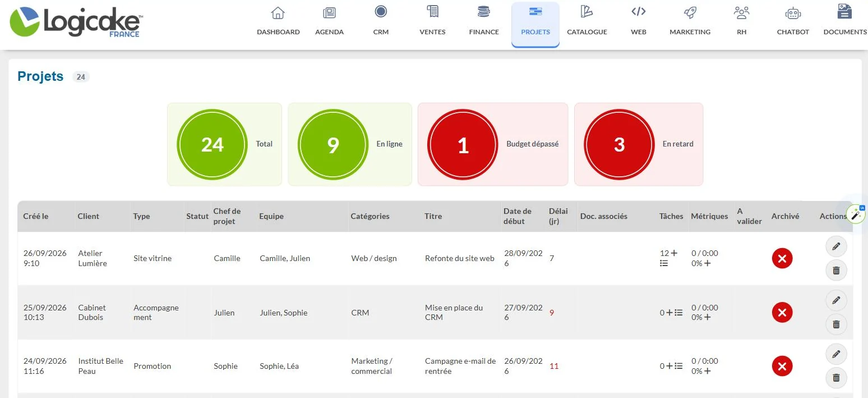
Task: Click the Métriques column header
Action: point(709,216)
